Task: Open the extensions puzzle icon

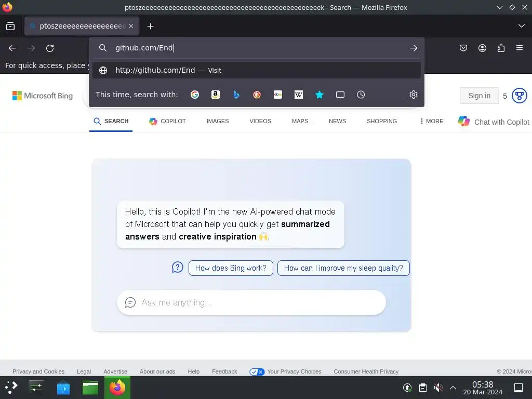Action: 501,48
